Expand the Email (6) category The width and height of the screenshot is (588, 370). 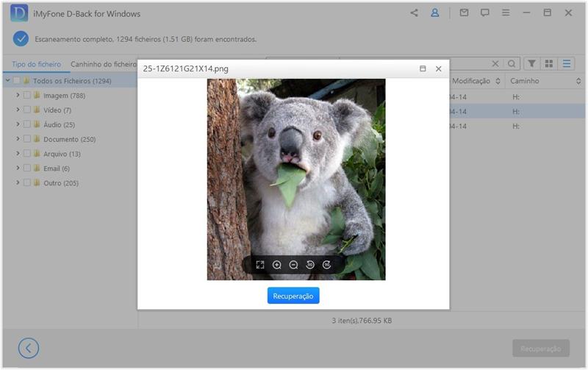point(18,168)
